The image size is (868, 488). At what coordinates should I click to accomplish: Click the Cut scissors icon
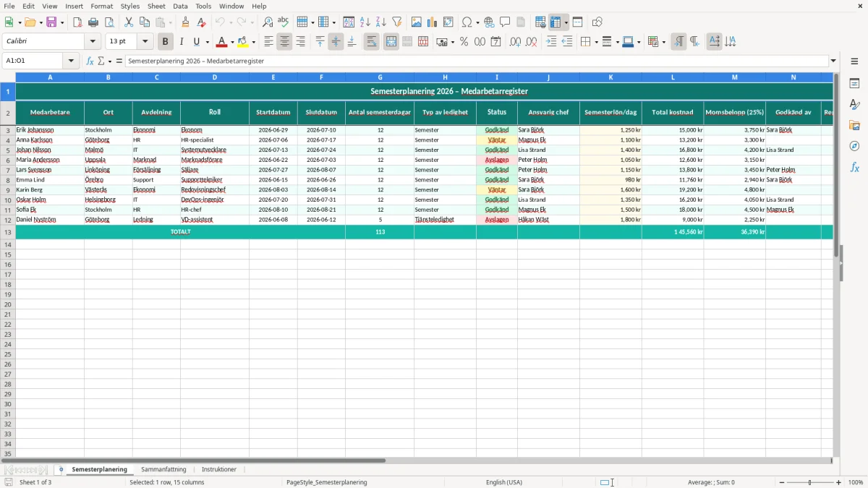(129, 22)
